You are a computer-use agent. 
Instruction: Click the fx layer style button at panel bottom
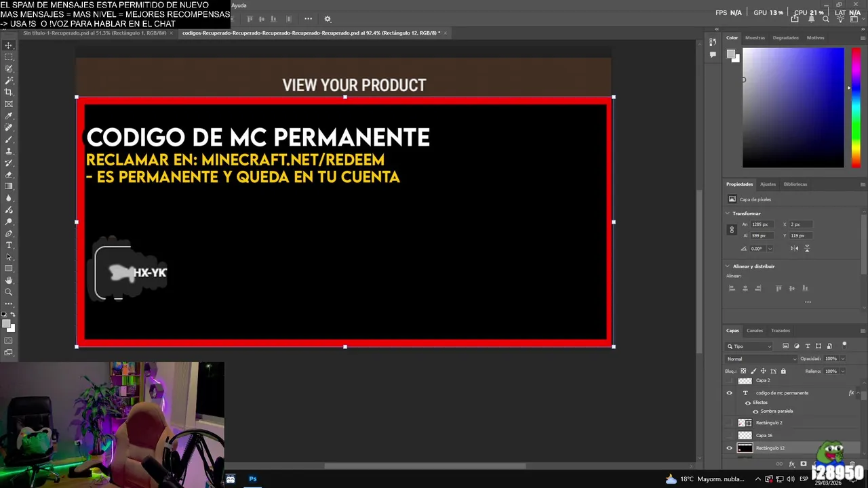coord(791,464)
